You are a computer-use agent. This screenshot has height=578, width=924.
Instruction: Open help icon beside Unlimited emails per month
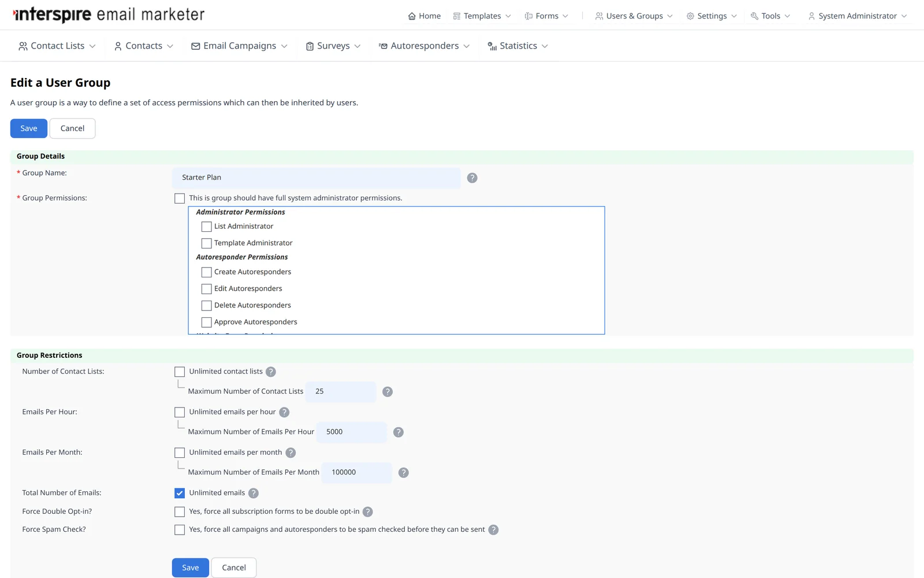point(290,453)
